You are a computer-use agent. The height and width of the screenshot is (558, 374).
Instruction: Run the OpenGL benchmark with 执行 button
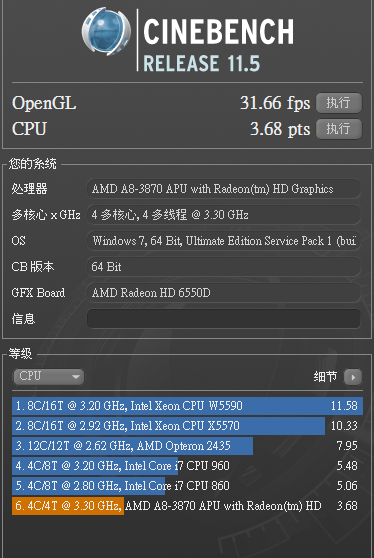coord(339,103)
